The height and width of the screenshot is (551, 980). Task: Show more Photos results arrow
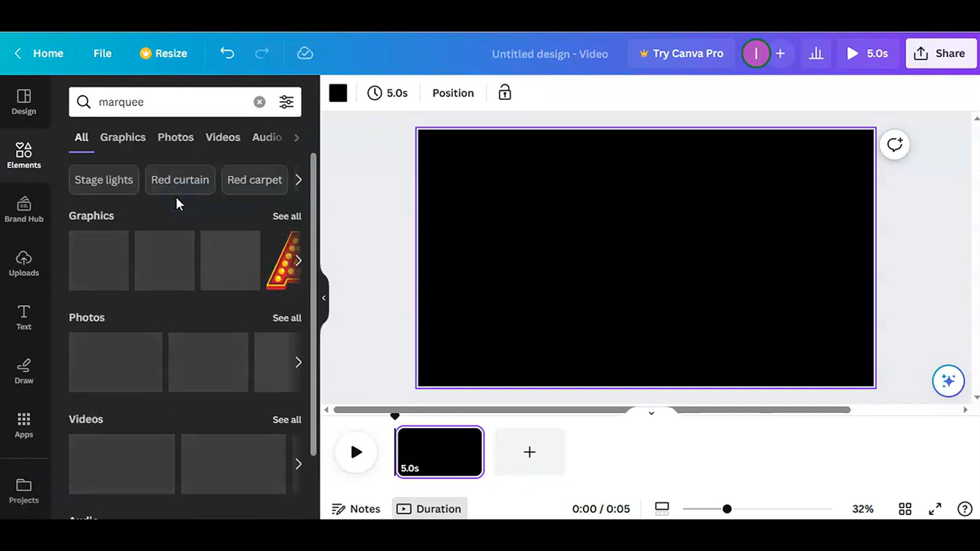coord(299,362)
